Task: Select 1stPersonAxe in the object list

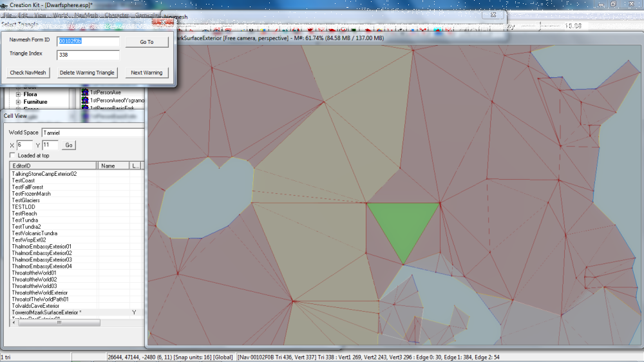Action: click(x=106, y=93)
